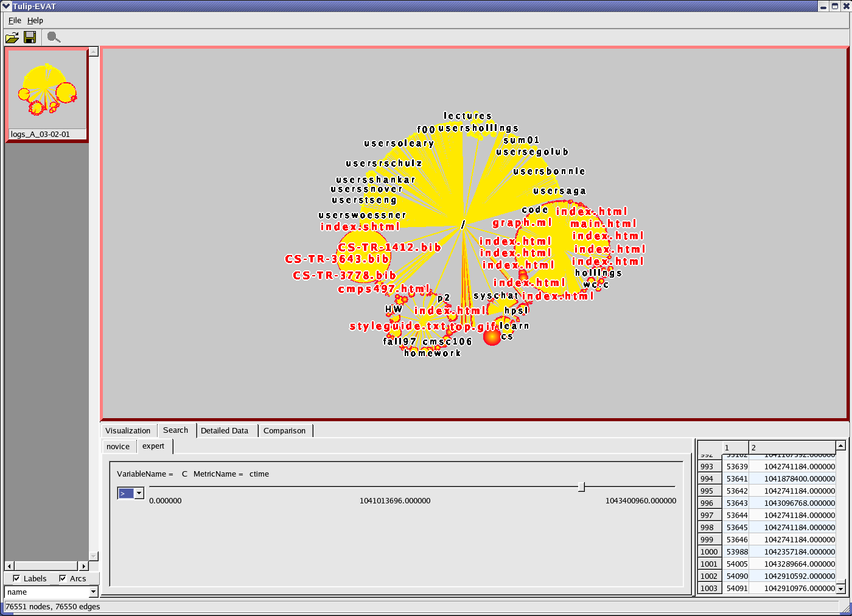Open the name property dropdown
The image size is (852, 616).
coord(93,592)
